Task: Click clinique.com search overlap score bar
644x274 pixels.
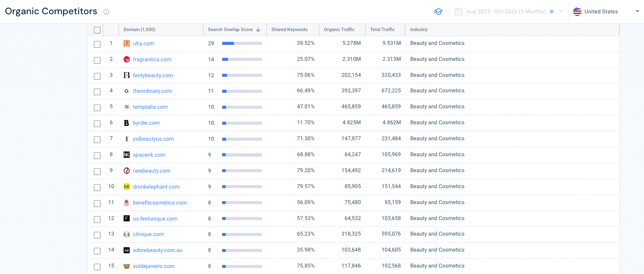Action: point(242,234)
